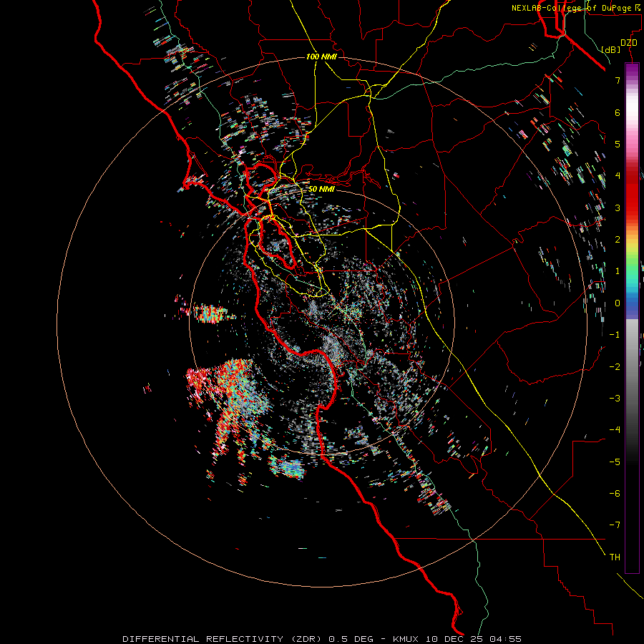Select the '-1' value on the scale
Viewport: 644px width, 644px height.
615,335
